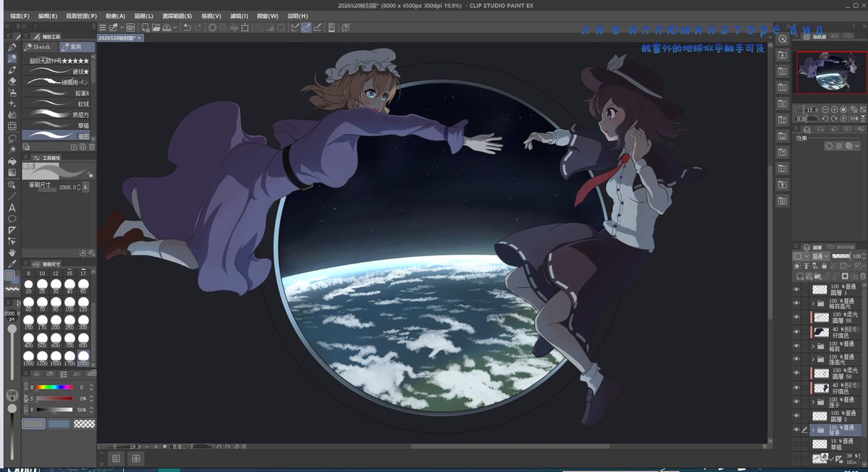
Task: Toggle visibility of 莲高光 folder
Action: [796, 360]
